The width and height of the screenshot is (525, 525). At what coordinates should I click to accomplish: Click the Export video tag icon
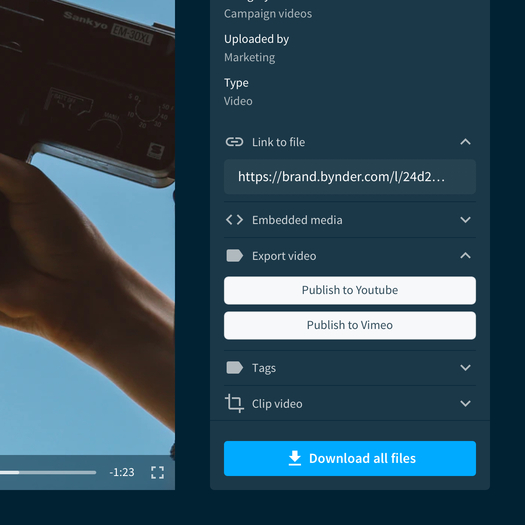234,256
